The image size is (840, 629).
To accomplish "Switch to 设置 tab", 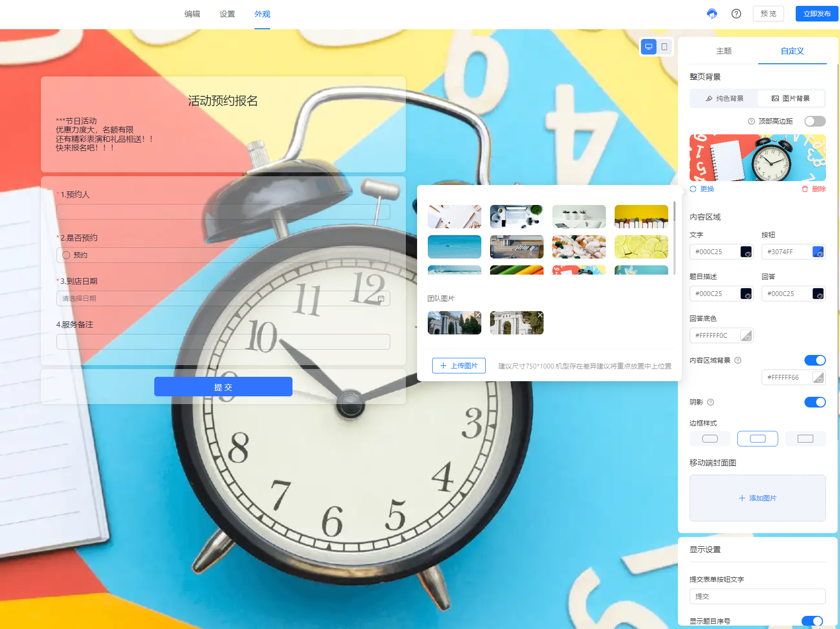I will 227,14.
